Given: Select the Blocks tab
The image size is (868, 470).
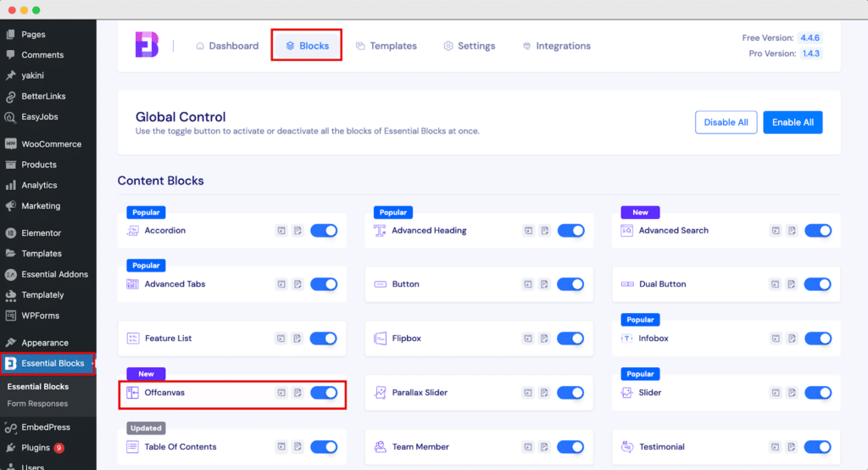Looking at the screenshot, I should pos(307,46).
